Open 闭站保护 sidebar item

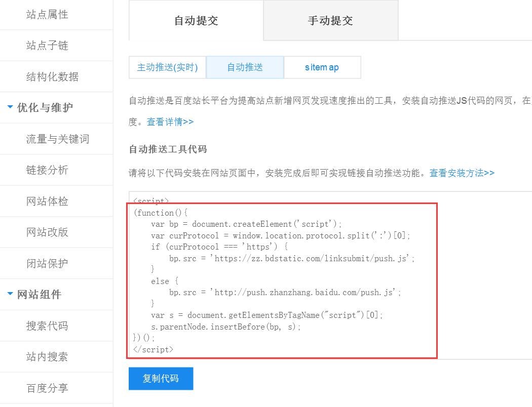tap(47, 263)
